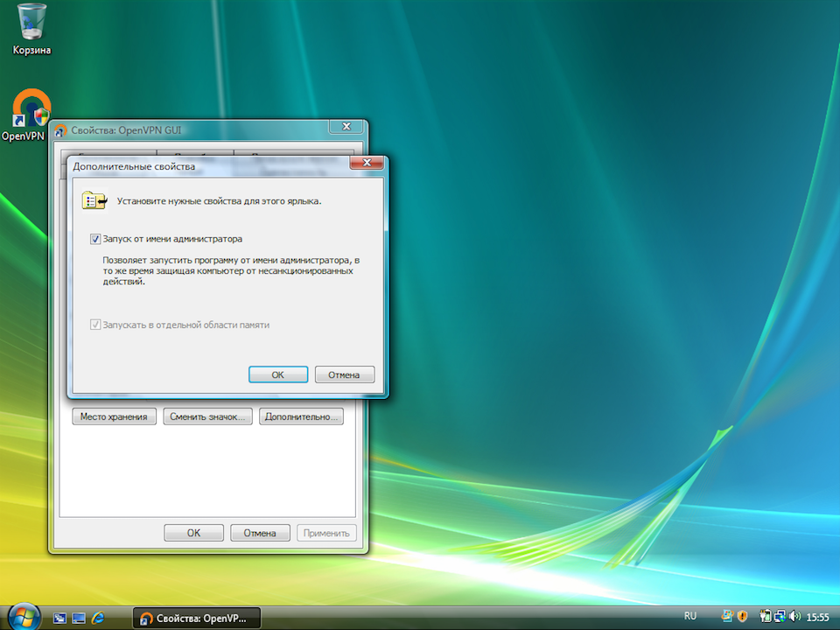The image size is (840, 630).
Task: Click the "Установите нужные свойства для этого ярлыка." text
Action: point(219,201)
